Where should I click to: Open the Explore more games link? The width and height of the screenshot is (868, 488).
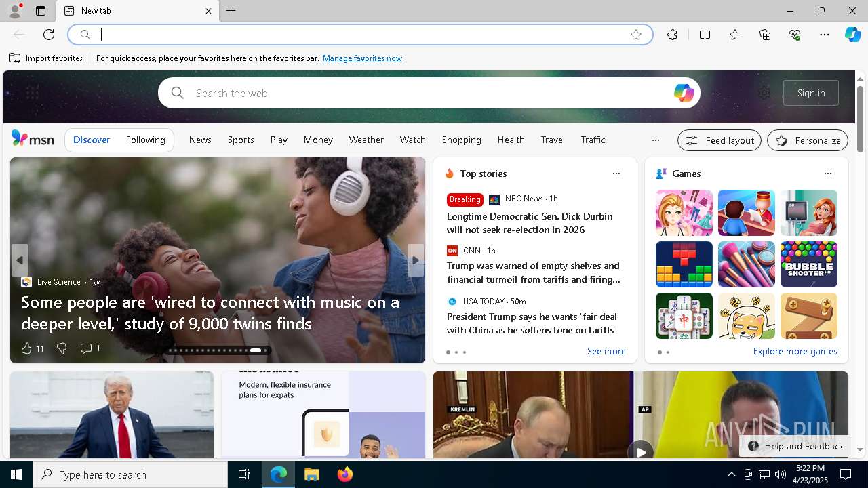pyautogui.click(x=795, y=351)
